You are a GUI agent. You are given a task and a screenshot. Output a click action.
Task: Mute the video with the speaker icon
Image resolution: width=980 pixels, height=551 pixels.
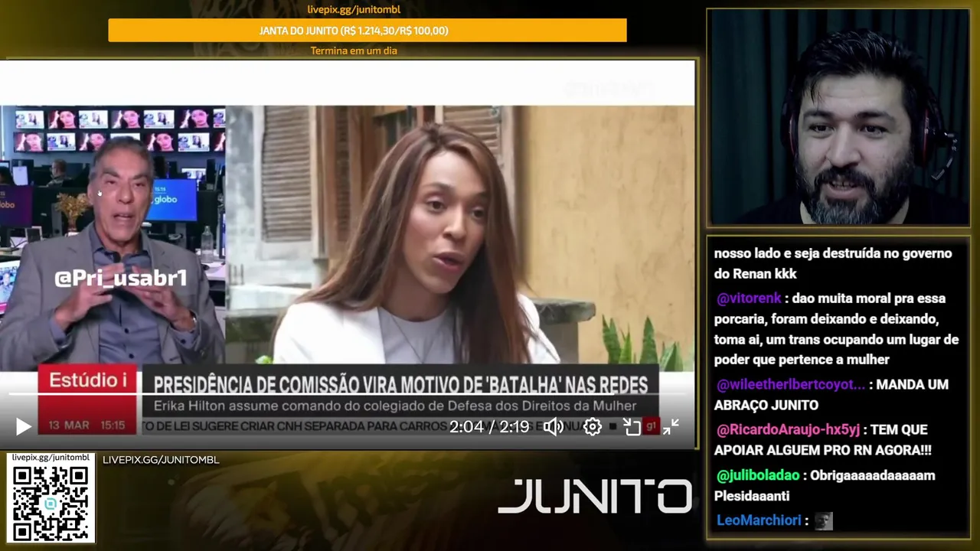[554, 427]
